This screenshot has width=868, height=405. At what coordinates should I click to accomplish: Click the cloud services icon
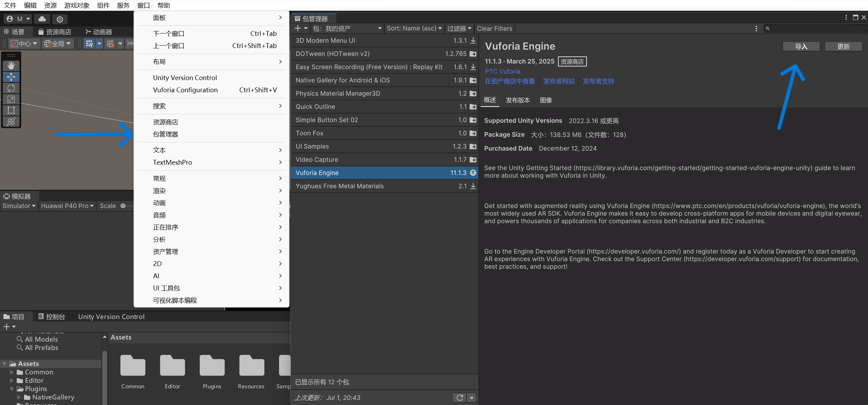click(42, 19)
